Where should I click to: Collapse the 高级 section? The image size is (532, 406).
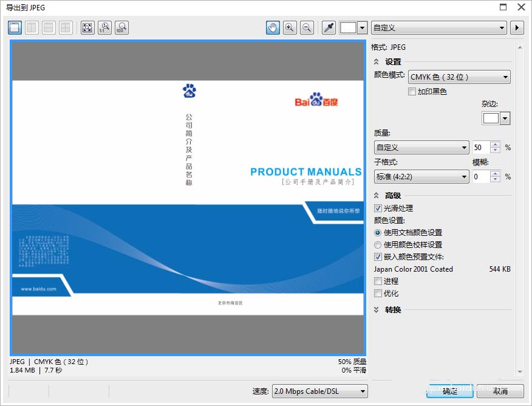pyautogui.click(x=377, y=196)
